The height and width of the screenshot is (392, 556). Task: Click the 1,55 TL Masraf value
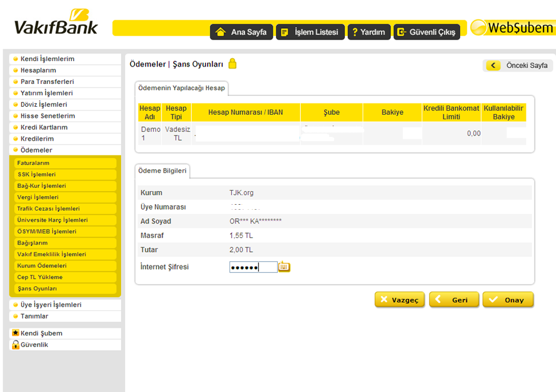tap(241, 235)
